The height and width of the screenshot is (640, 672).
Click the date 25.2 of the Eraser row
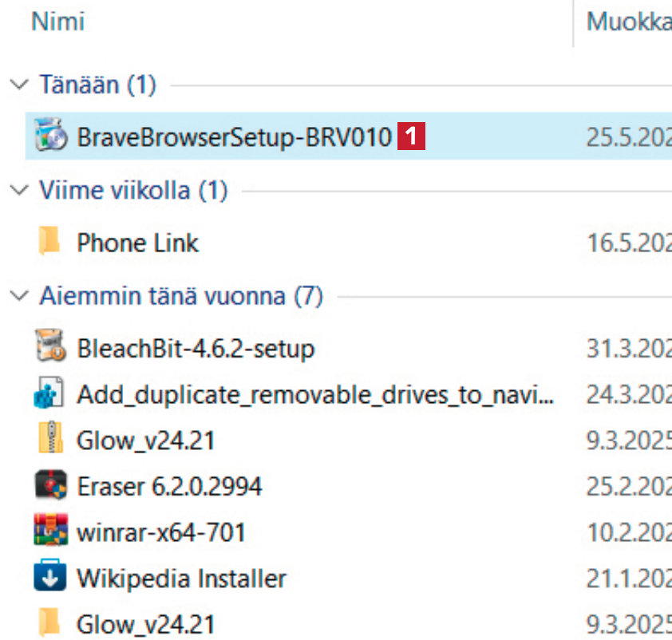(x=629, y=487)
